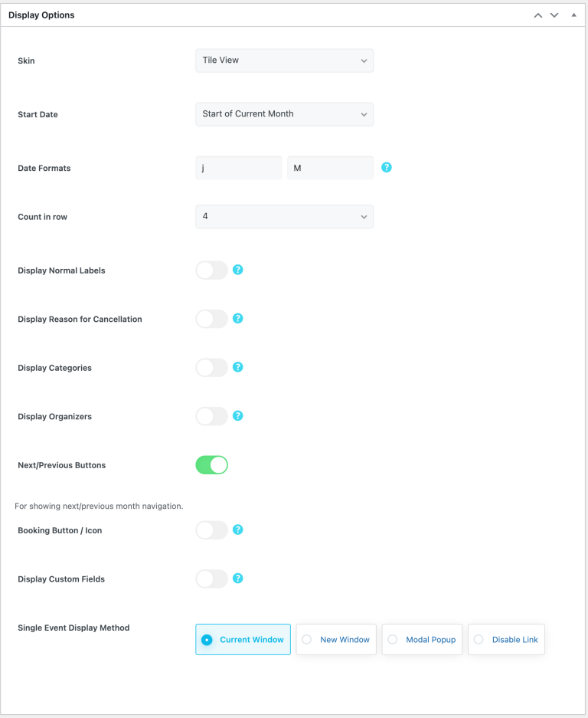Enable Booking Button / Icon toggle
The height and width of the screenshot is (718, 588).
tap(211, 530)
